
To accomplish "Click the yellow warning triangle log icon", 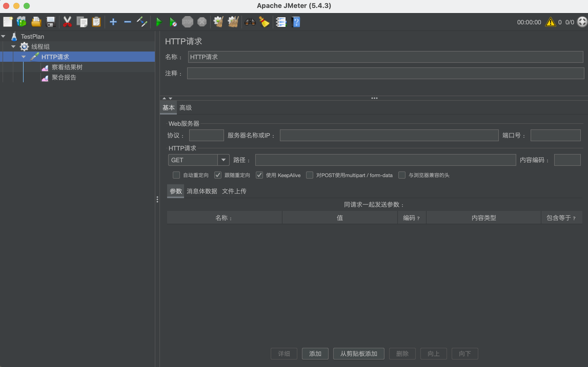I will 550,22.
